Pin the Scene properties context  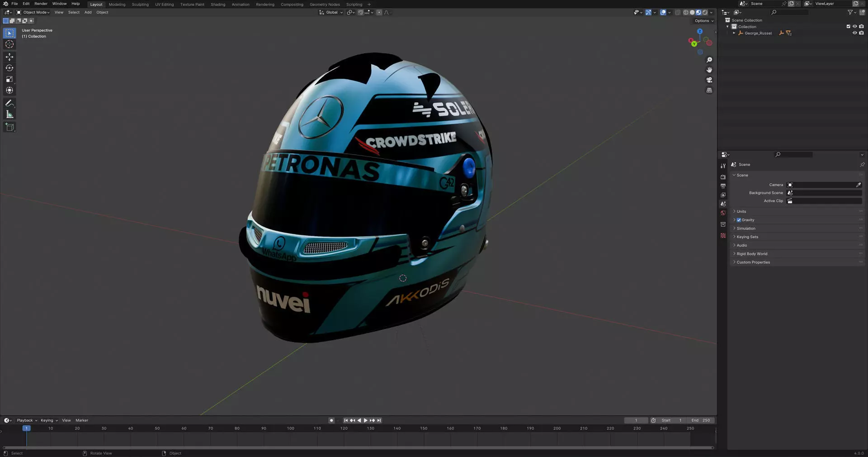(x=862, y=165)
